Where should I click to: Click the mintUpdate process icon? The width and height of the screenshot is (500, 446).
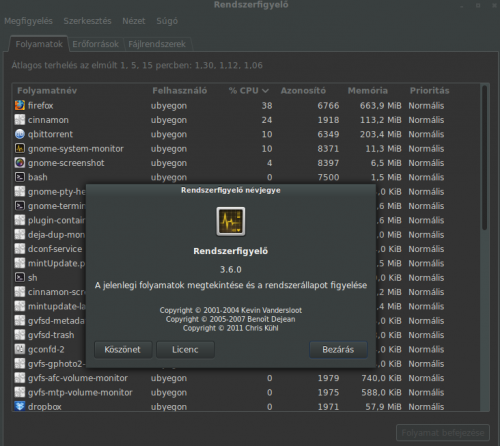tap(20, 263)
